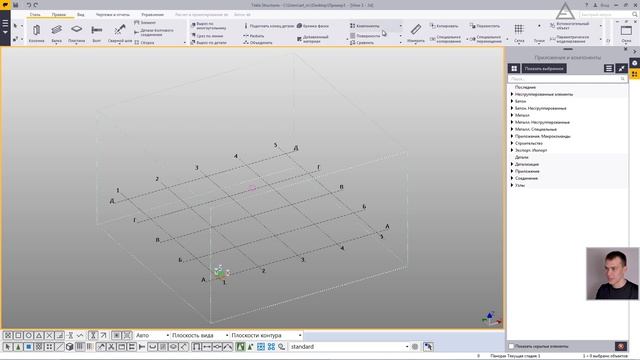The height and width of the screenshot is (360, 640).
Task: Click the yellow components icon in side pane
Action: point(635,74)
